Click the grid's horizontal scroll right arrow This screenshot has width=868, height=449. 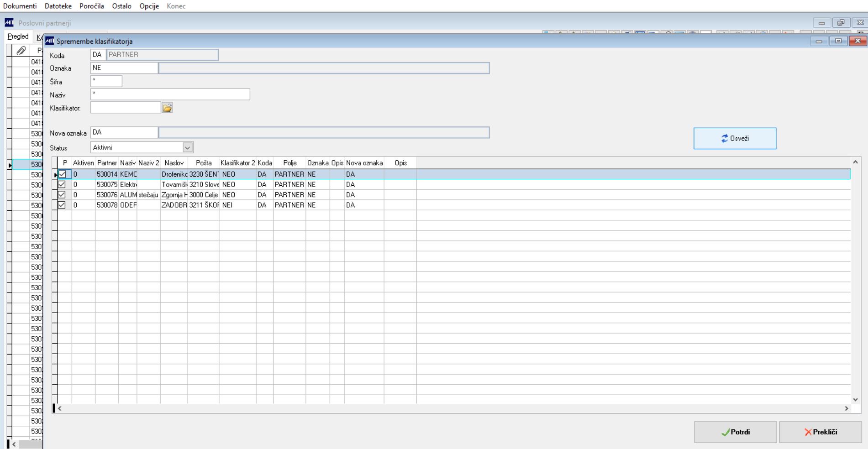click(x=847, y=409)
